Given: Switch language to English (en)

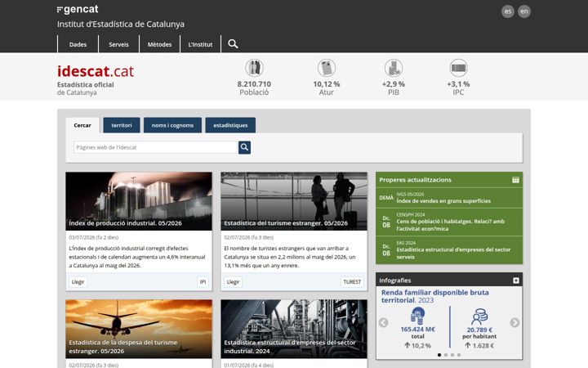Looking at the screenshot, I should tap(524, 11).
